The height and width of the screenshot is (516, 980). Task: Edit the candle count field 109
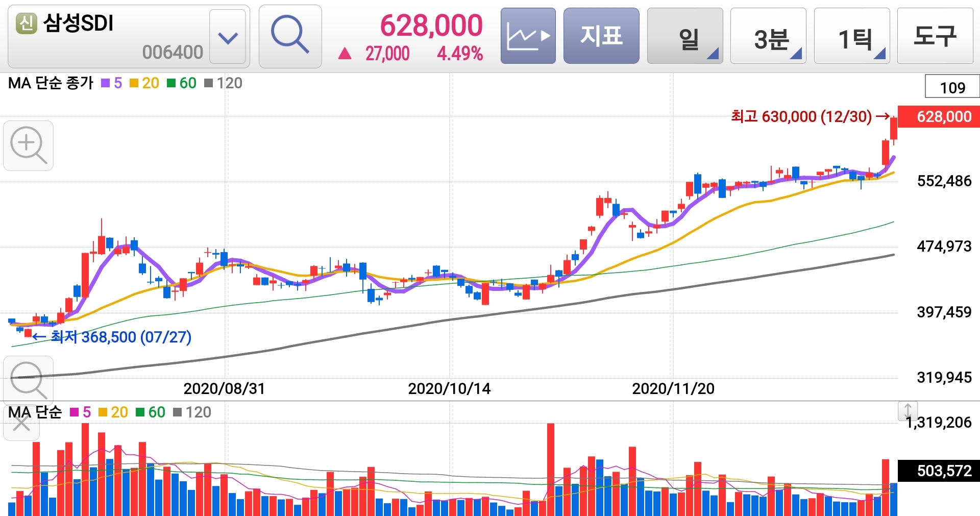[952, 87]
